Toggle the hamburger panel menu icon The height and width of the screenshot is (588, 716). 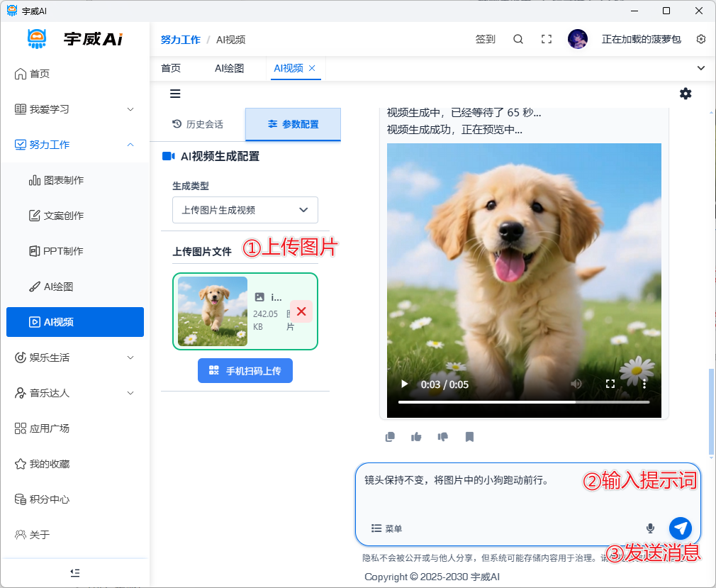[x=175, y=94]
